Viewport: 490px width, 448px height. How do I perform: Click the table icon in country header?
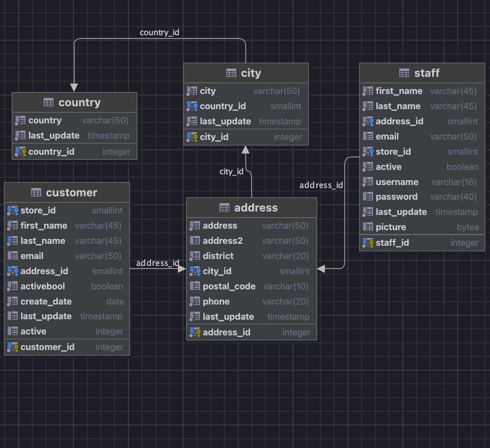click(x=49, y=103)
